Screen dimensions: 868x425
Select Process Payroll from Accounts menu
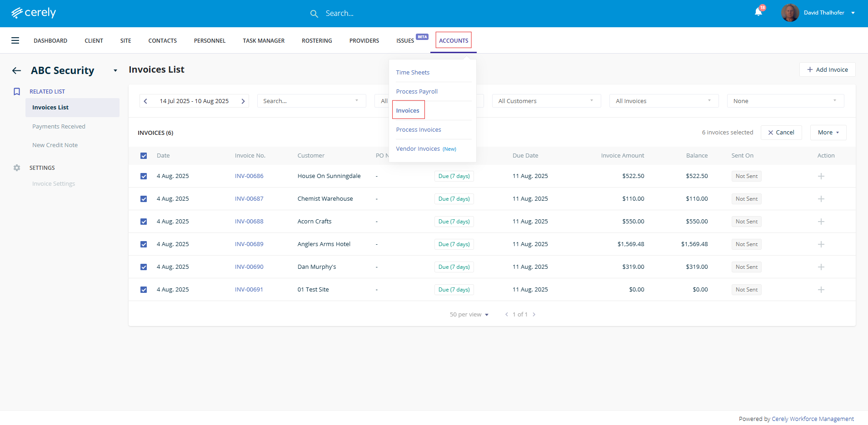(x=417, y=92)
